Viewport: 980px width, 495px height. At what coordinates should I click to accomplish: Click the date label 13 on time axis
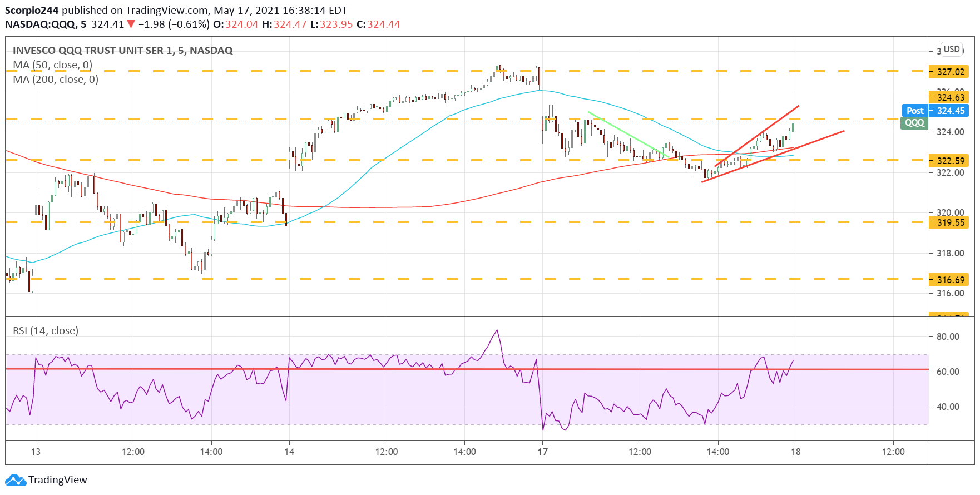[36, 452]
